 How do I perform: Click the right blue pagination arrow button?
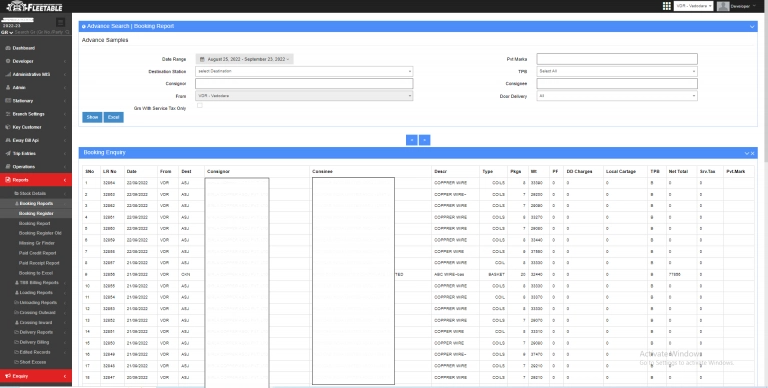[x=425, y=140]
